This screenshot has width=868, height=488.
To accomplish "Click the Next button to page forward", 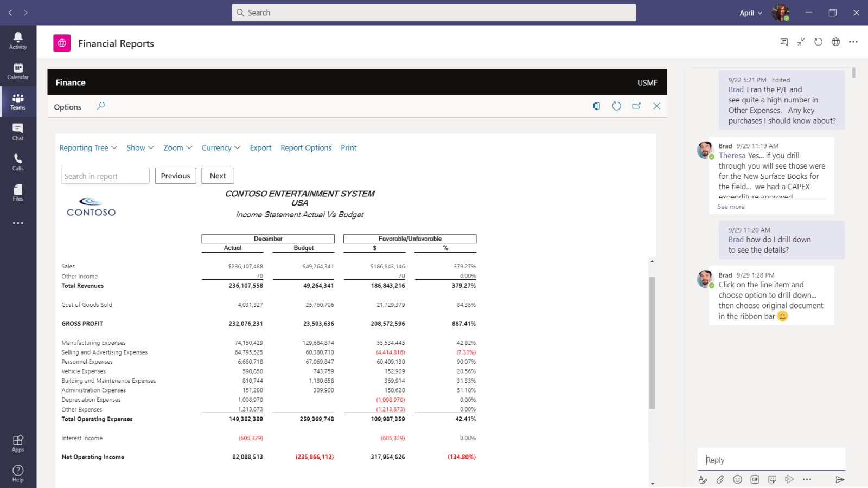I will (x=218, y=175).
